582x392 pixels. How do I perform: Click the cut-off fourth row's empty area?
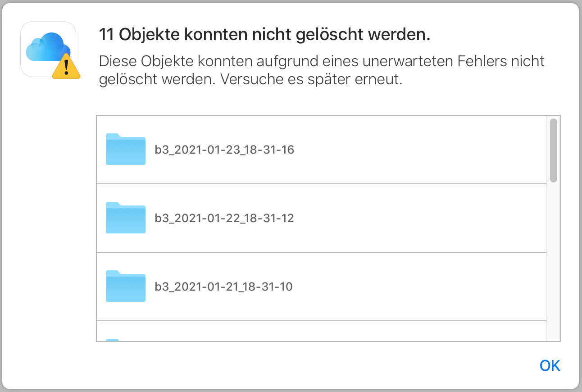click(315, 332)
